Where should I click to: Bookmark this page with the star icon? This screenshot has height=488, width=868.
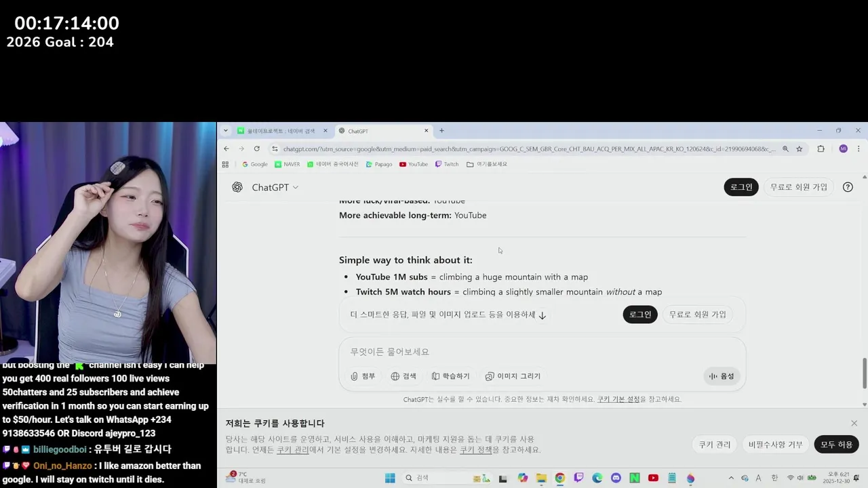799,148
